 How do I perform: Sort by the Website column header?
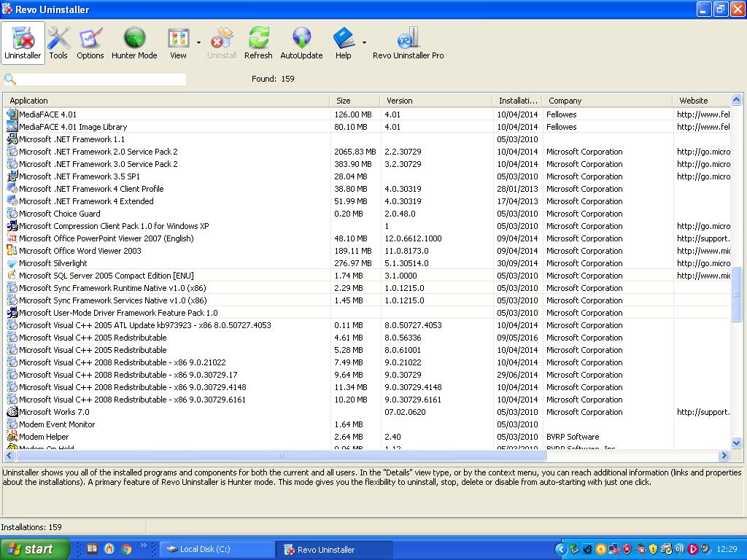[701, 101]
